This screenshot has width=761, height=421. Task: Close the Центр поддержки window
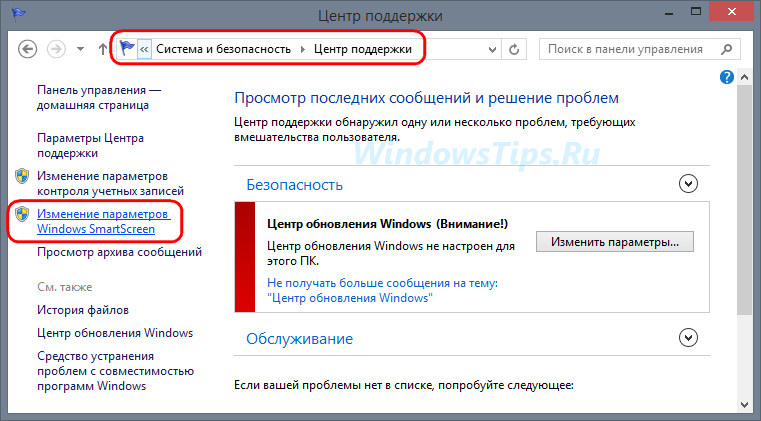(x=732, y=12)
